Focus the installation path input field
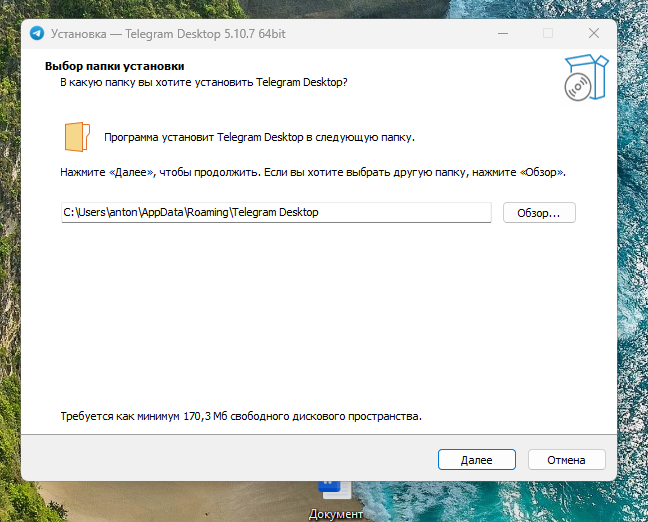Viewport: 648px width, 522px height. pyautogui.click(x=276, y=212)
